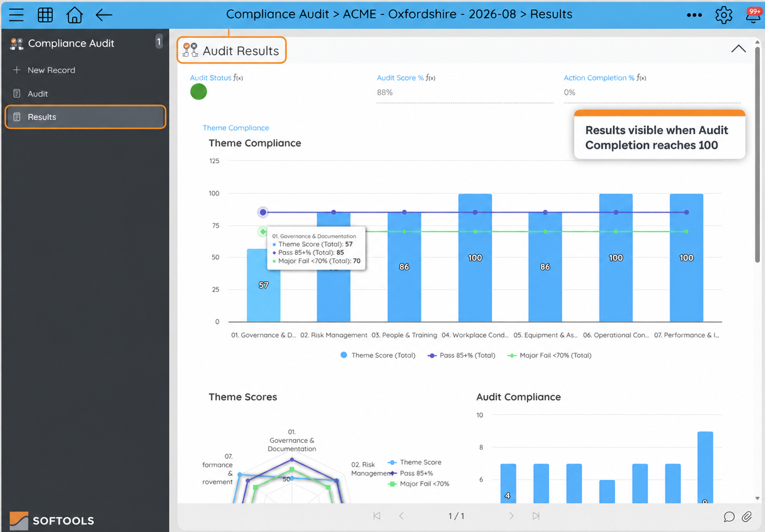Click the '02. Risk Management' axis label
Image resolution: width=765 pixels, height=532 pixels.
coord(334,335)
